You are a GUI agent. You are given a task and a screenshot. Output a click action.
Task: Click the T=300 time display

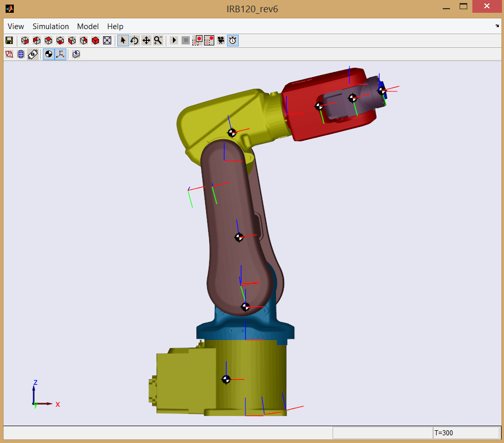[466, 433]
